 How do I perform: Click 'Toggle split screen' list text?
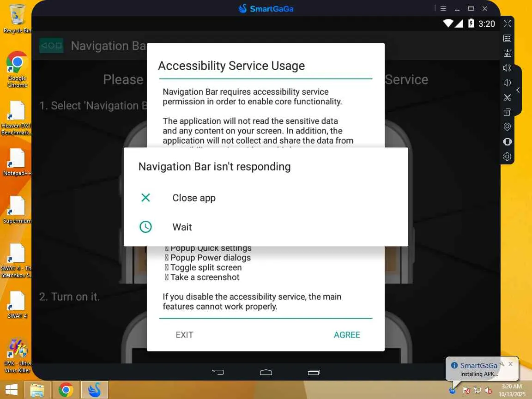(206, 267)
